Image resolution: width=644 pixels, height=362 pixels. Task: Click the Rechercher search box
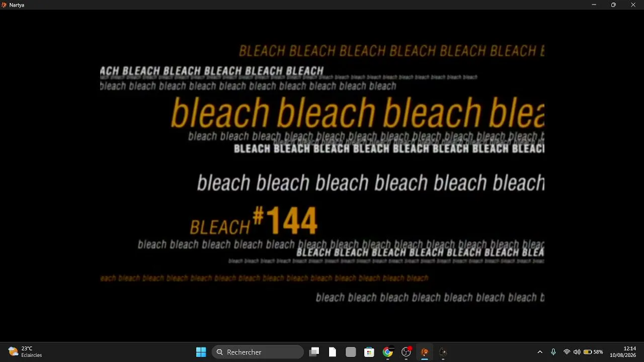(258, 352)
